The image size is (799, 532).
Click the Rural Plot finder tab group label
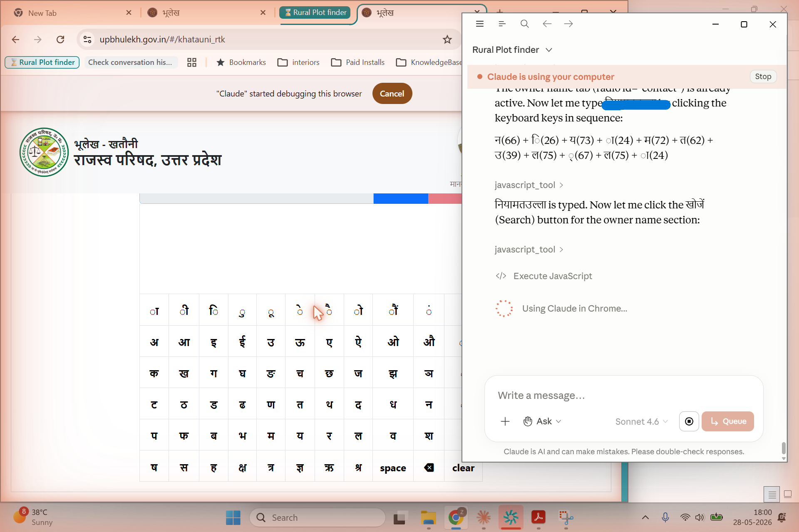(315, 12)
